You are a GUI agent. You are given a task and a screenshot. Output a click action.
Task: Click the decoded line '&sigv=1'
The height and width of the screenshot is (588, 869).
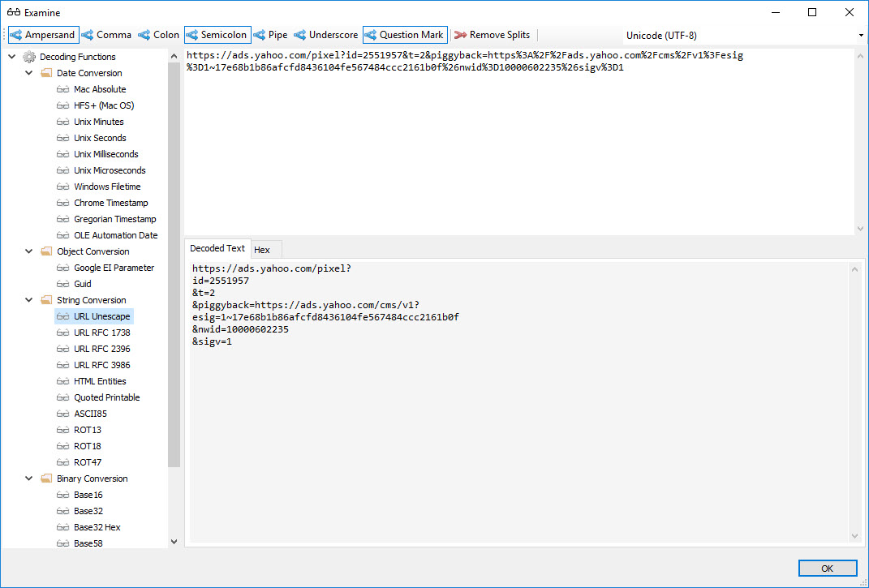[x=213, y=341]
